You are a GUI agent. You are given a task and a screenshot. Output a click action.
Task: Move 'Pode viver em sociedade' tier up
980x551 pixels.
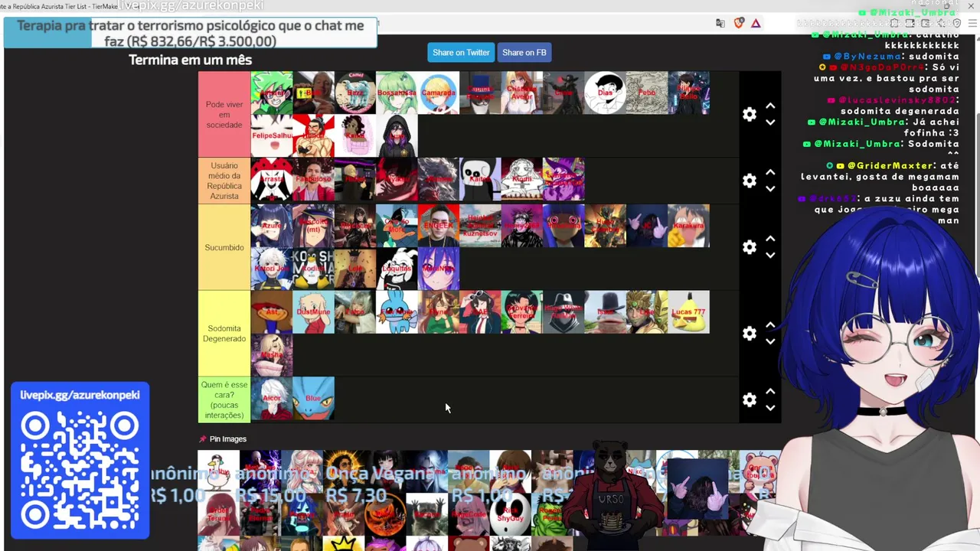[770, 106]
